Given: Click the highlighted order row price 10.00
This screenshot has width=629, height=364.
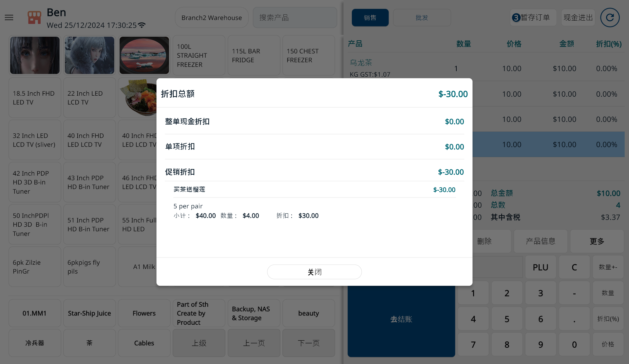Looking at the screenshot, I should [512, 144].
